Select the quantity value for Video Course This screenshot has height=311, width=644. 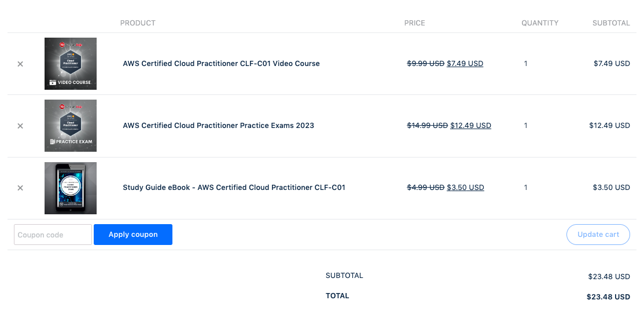[x=525, y=64]
